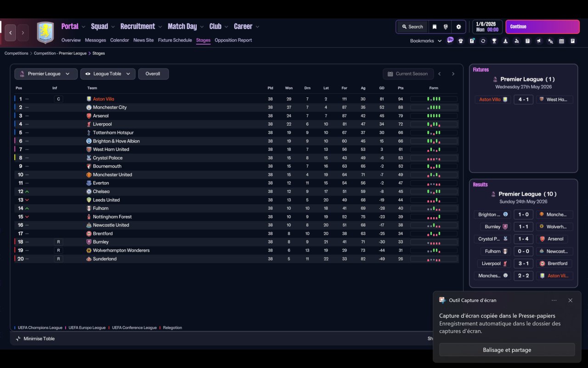This screenshot has height=368, width=588.
Task: Click the Current Season button
Action: [408, 74]
